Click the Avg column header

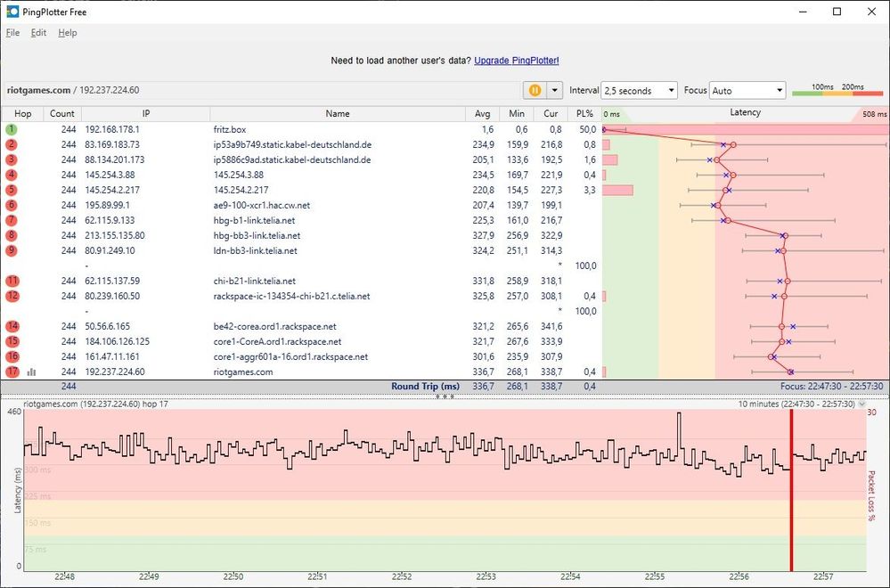point(483,113)
